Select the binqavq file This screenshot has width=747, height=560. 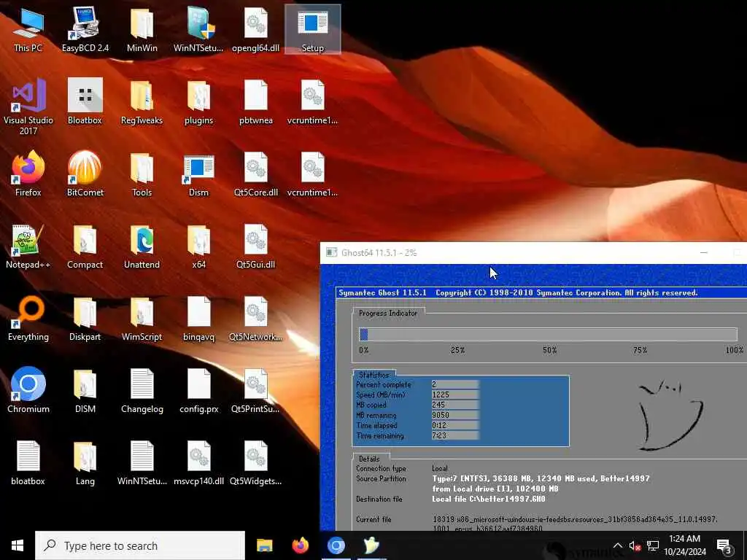[x=198, y=319]
